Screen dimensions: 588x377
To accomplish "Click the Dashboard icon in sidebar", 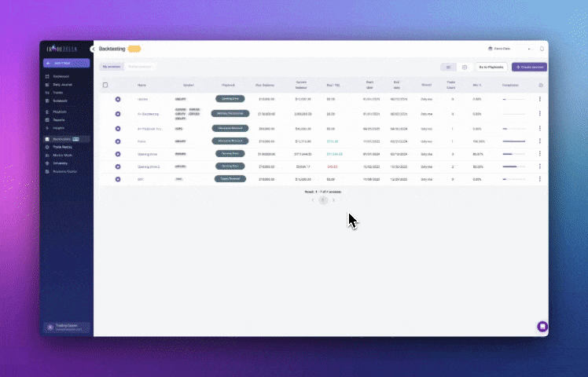I will tap(47, 76).
